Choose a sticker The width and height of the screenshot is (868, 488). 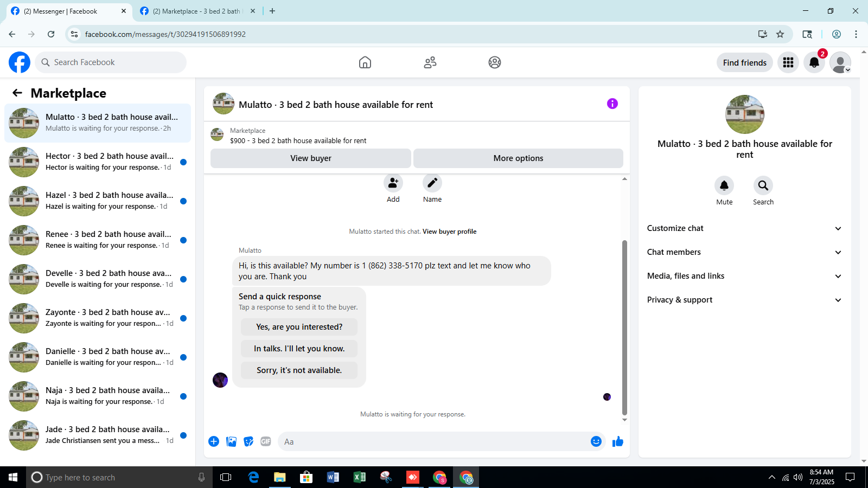248,441
